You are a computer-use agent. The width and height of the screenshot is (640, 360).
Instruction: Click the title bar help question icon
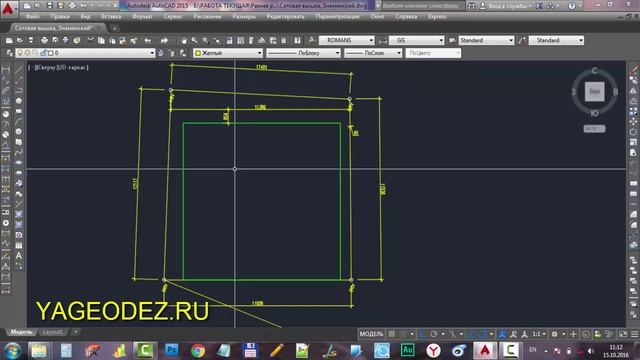572,6
